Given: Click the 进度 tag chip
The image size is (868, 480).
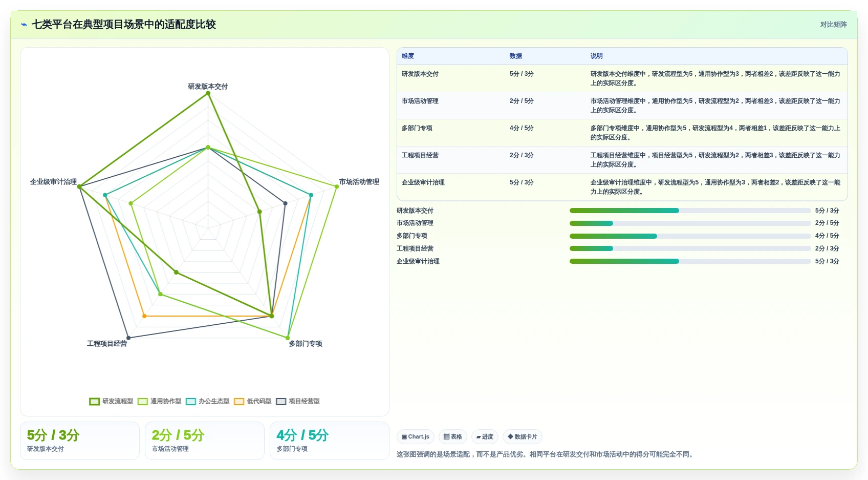Looking at the screenshot, I should (x=485, y=437).
